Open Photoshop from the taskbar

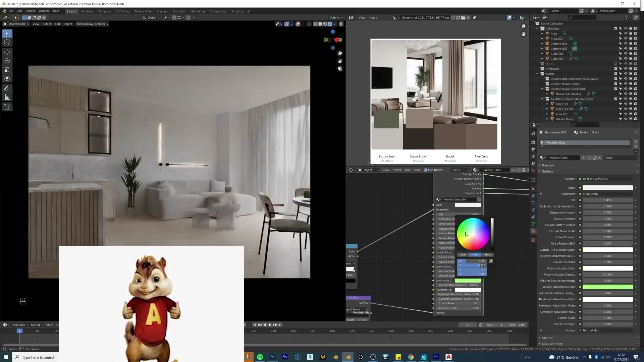point(272,357)
